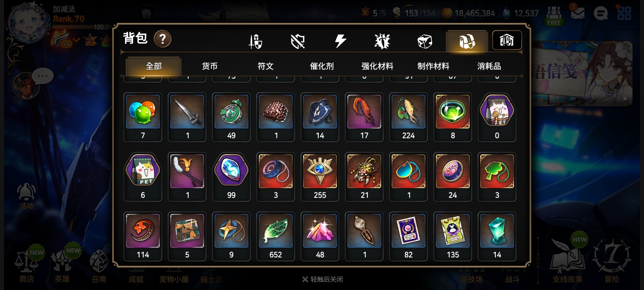This screenshot has width=644, height=290.
Task: Open the 制作材料 tab
Action: click(433, 66)
